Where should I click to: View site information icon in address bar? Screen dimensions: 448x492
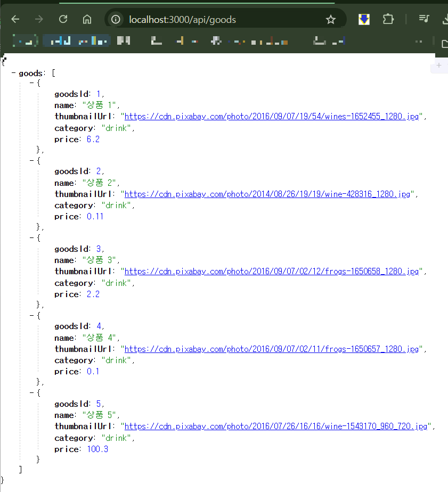[116, 20]
